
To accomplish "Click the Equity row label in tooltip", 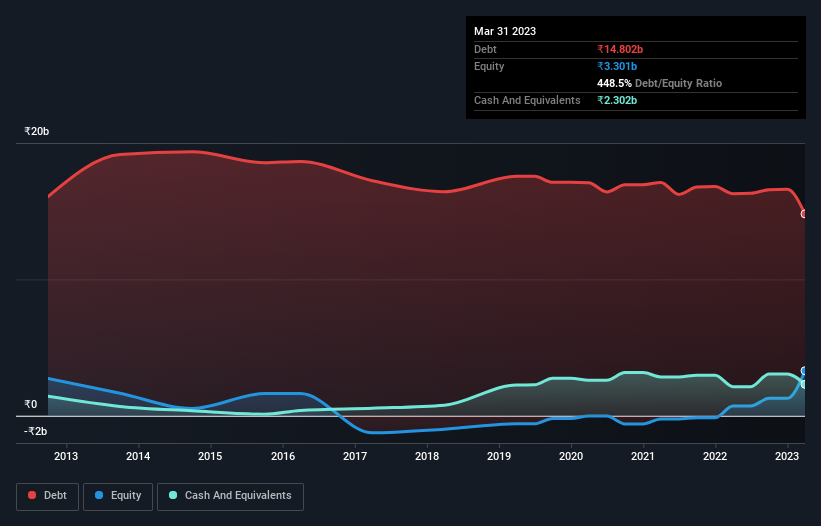I will 489,66.
